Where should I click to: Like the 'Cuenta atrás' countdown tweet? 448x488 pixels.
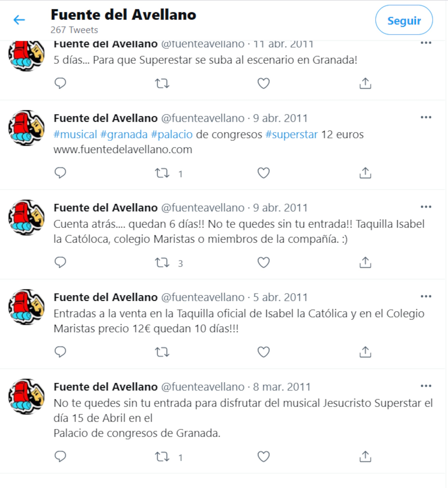click(264, 262)
